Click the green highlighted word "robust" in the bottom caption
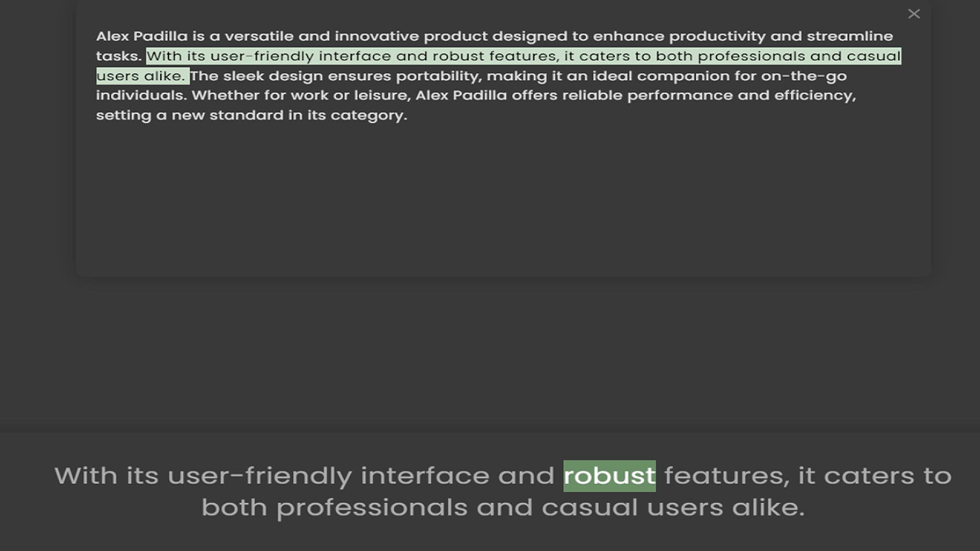The height and width of the screenshot is (551, 980). [x=609, y=476]
